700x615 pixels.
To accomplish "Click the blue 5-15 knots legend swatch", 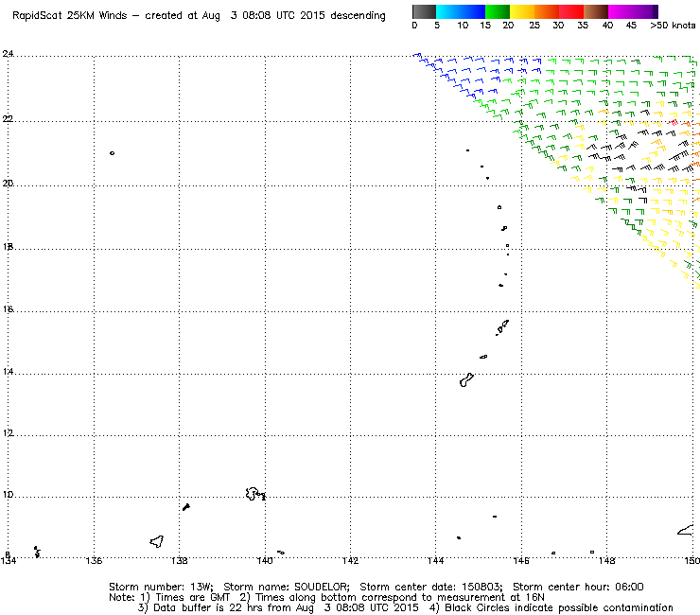I will tap(461, 11).
